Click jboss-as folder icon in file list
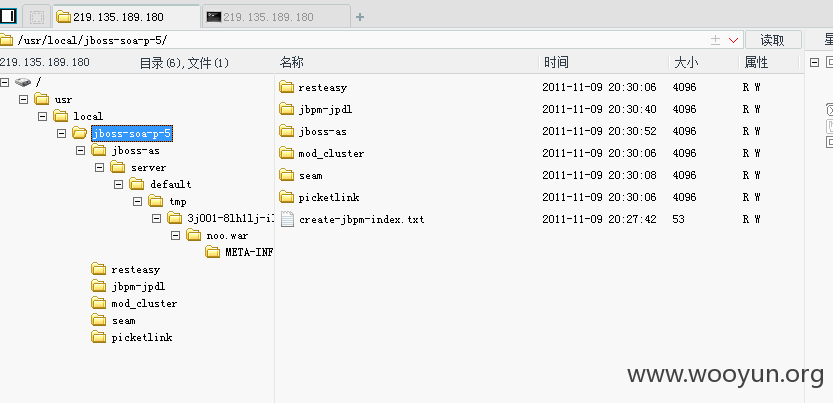The image size is (833, 403). [x=287, y=131]
